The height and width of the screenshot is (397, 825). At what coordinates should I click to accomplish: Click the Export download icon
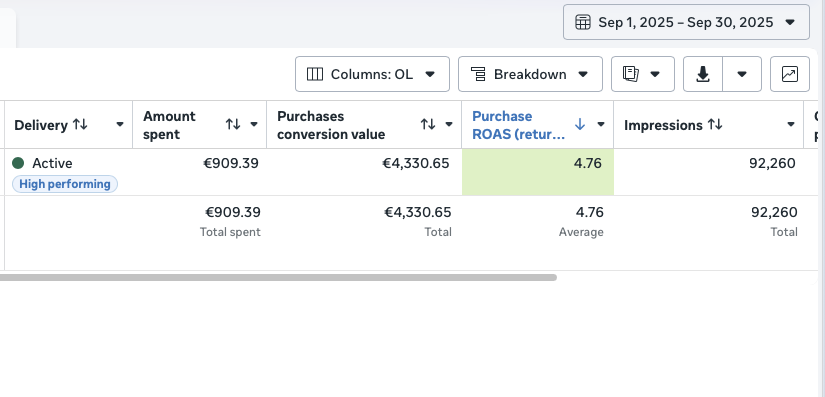click(703, 74)
